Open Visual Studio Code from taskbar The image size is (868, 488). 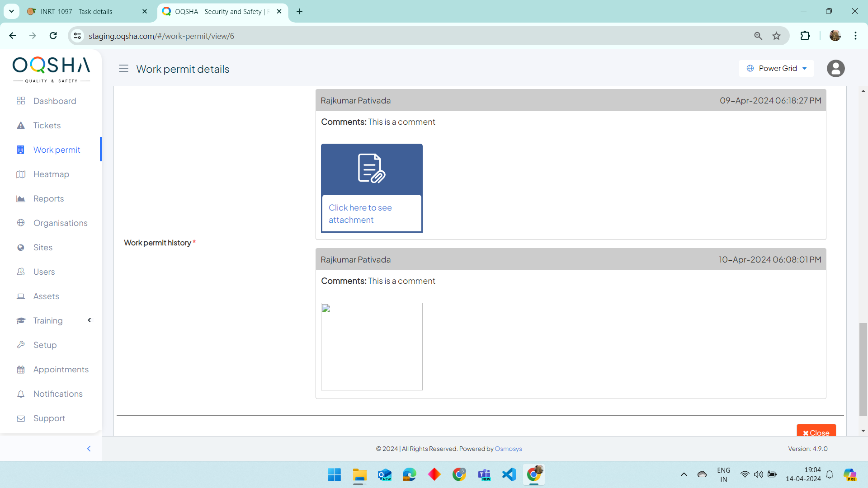coord(509,474)
